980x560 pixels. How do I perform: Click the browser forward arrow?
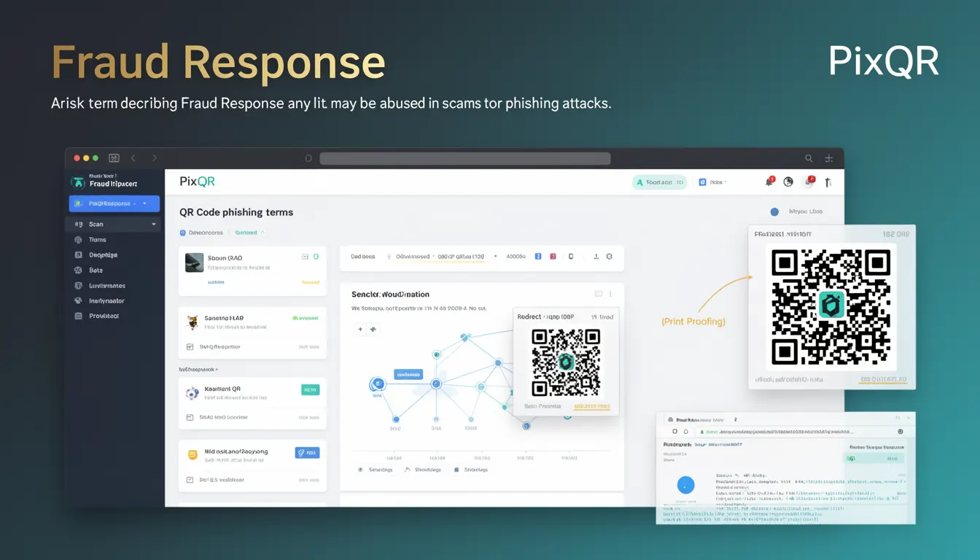click(154, 158)
